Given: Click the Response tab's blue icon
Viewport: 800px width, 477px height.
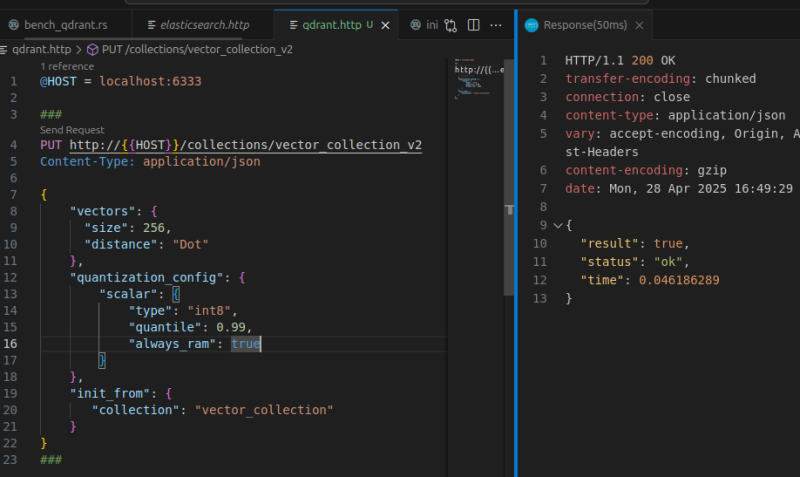Looking at the screenshot, I should point(532,24).
